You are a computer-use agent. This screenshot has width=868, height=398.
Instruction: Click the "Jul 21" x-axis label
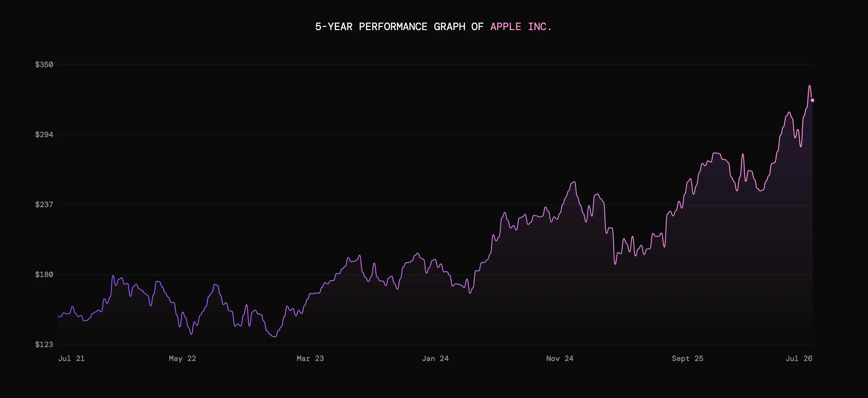pos(71,358)
